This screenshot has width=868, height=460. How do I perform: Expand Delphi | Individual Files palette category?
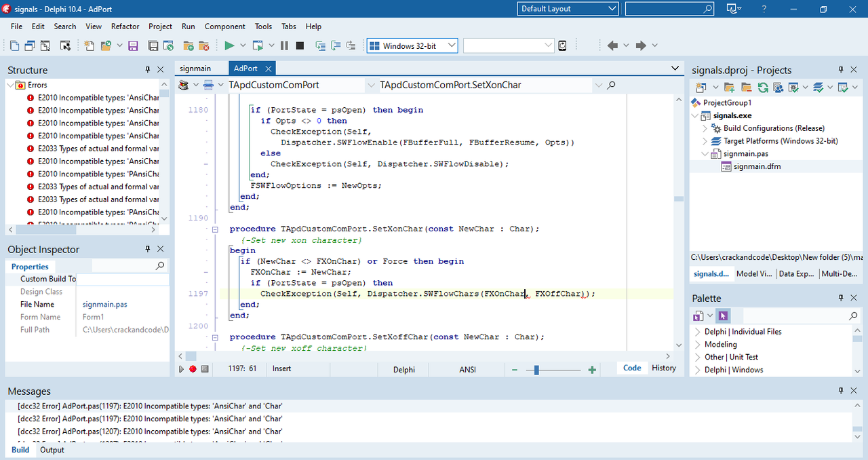point(697,332)
